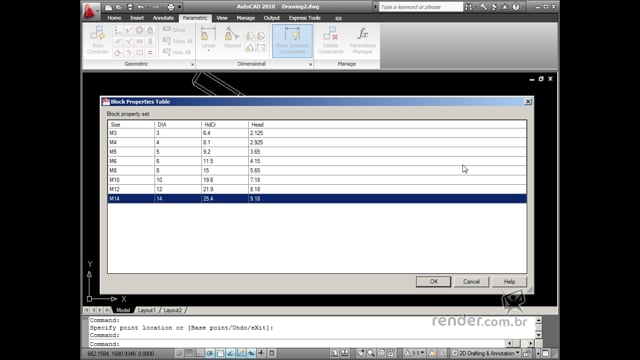Click Show All geometric constraints

pyautogui.click(x=178, y=41)
